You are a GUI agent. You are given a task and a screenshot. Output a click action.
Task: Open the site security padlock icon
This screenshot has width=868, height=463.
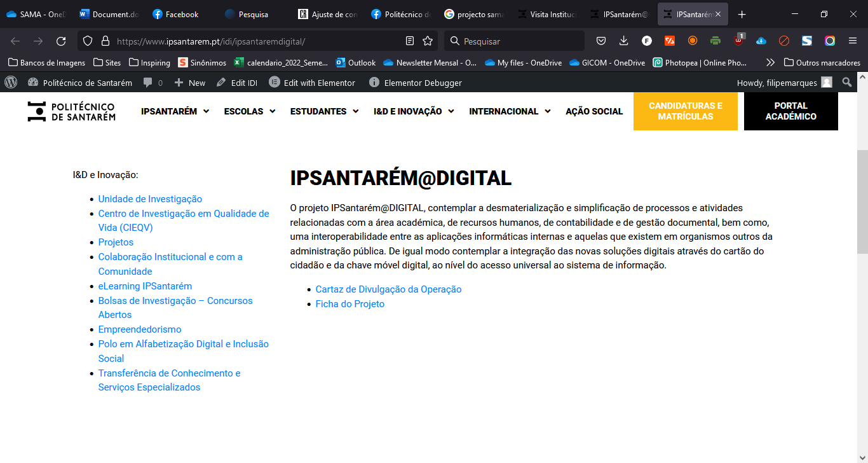pyautogui.click(x=105, y=41)
